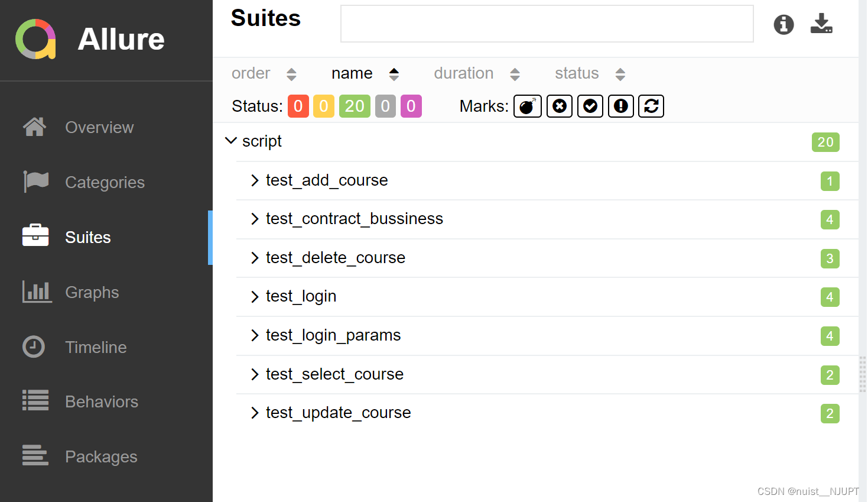Open the Overview page via the home icon

pyautogui.click(x=34, y=127)
